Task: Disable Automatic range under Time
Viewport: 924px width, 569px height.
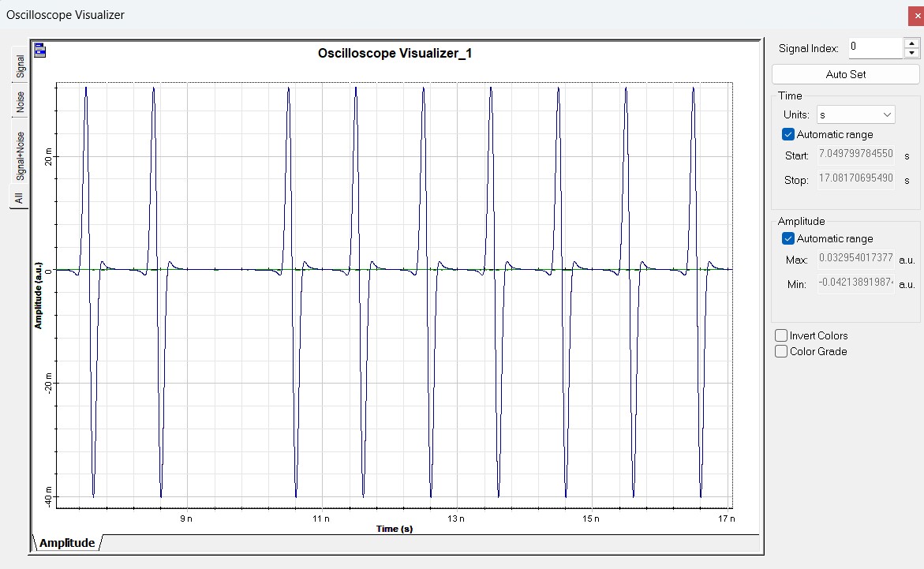Action: point(787,134)
